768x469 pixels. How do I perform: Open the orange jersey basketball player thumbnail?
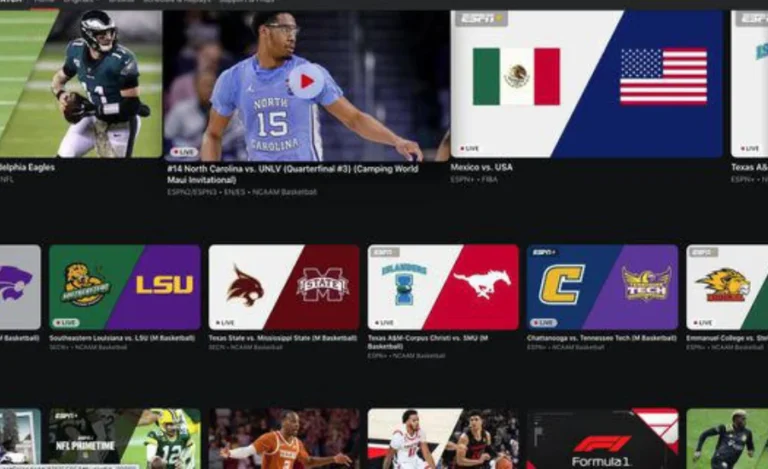(284, 439)
